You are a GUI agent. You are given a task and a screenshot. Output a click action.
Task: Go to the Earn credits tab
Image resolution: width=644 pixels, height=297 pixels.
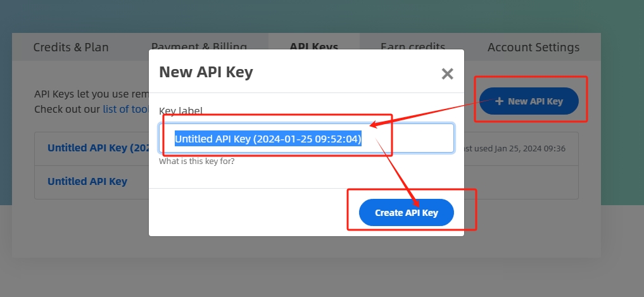[x=413, y=46]
